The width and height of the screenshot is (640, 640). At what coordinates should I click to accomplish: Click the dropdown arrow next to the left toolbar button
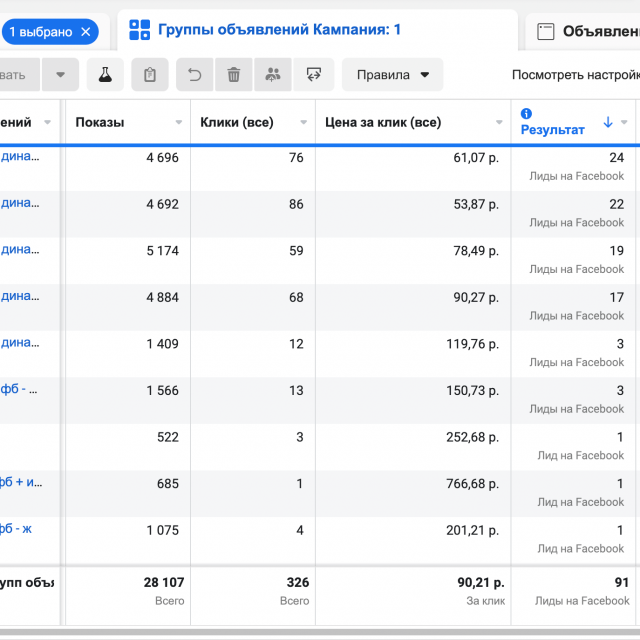pyautogui.click(x=60, y=74)
